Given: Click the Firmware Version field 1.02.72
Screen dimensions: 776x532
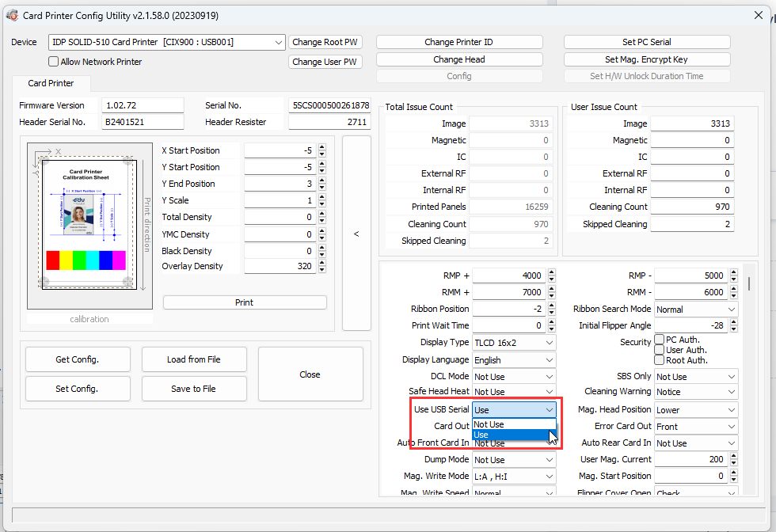Looking at the screenshot, I should [143, 105].
